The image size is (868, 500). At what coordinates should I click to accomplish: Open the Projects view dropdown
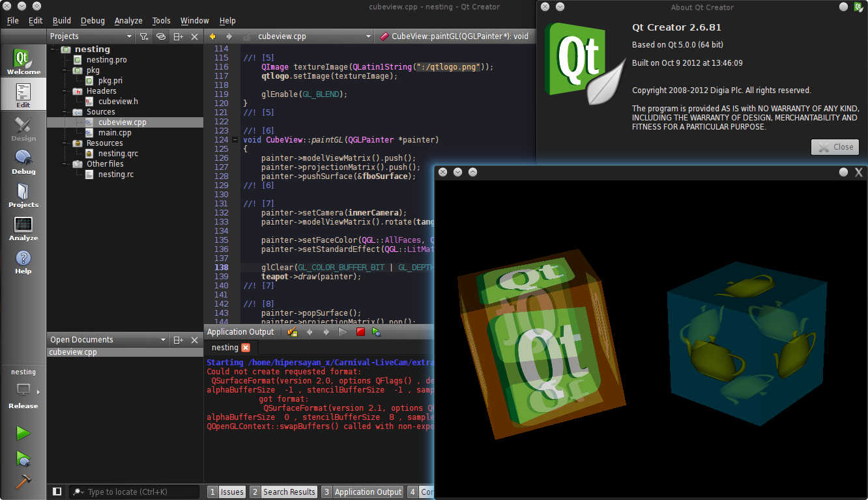pos(129,36)
